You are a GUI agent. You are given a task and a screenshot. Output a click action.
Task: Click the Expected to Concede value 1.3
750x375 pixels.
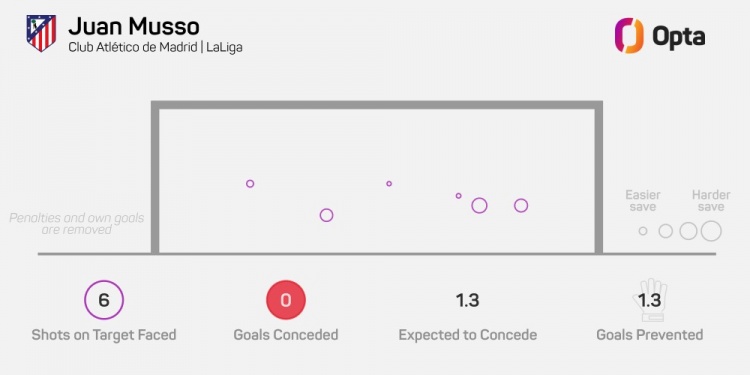[467, 300]
